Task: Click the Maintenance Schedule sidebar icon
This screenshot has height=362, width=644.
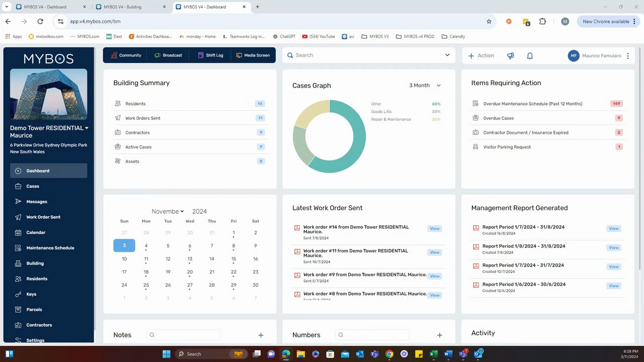Action: point(18,248)
